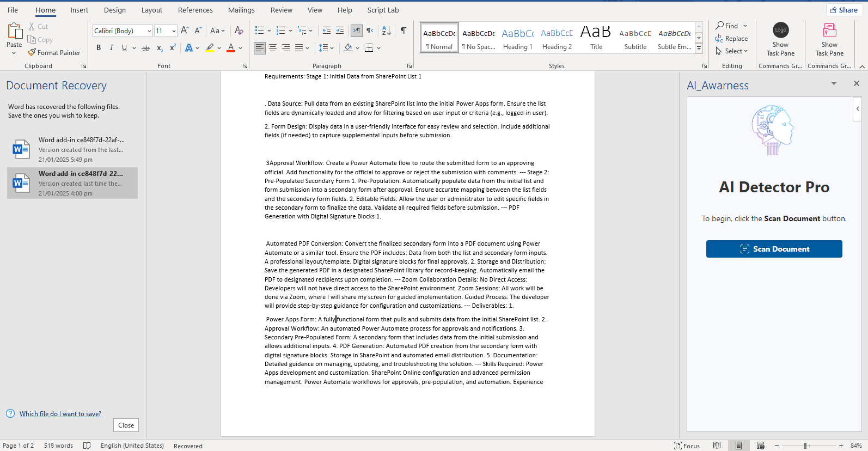Apply subscript formatting
Screen dimensions: 868x451
[160, 48]
